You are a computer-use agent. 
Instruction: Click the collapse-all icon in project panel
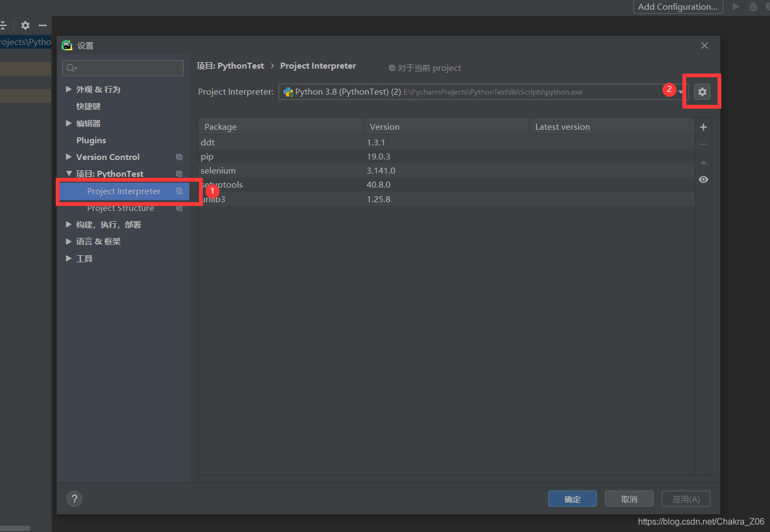pyautogui.click(x=3, y=25)
